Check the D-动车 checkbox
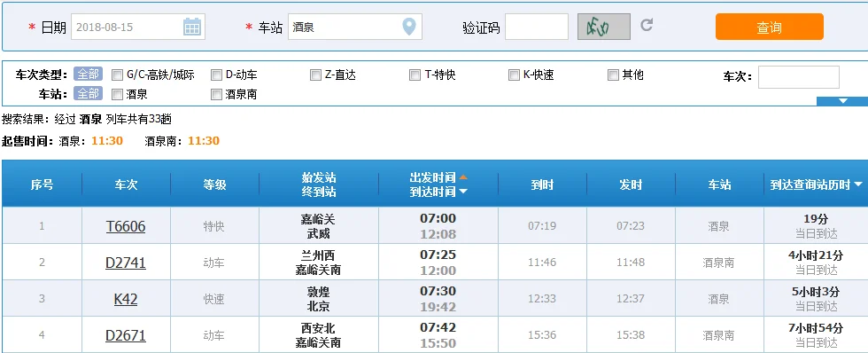This screenshot has width=868, height=353. click(216, 75)
